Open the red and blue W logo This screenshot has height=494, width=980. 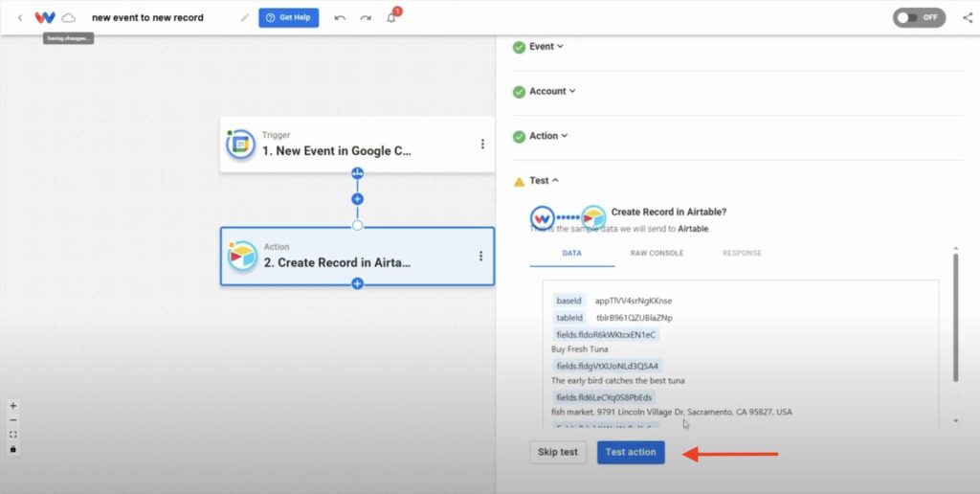point(45,17)
